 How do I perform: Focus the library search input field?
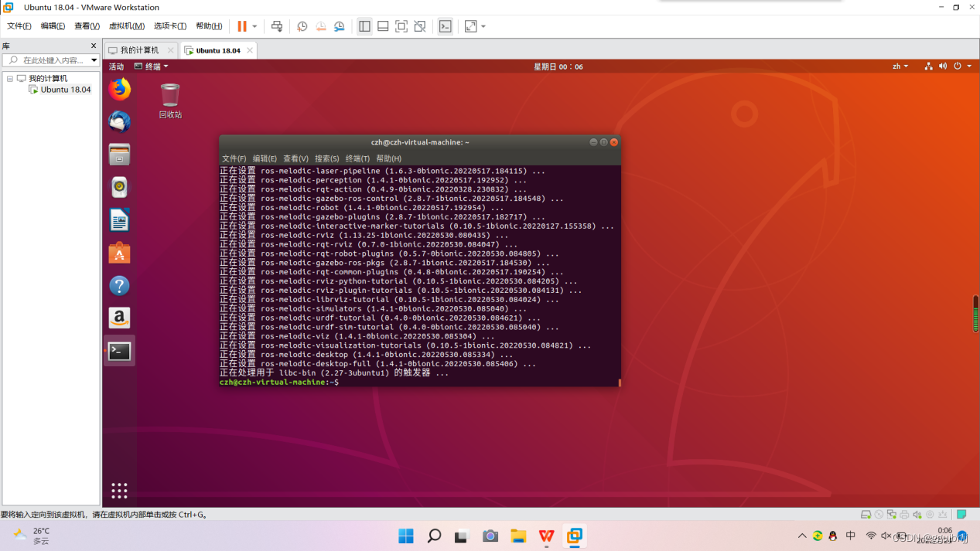pos(50,60)
